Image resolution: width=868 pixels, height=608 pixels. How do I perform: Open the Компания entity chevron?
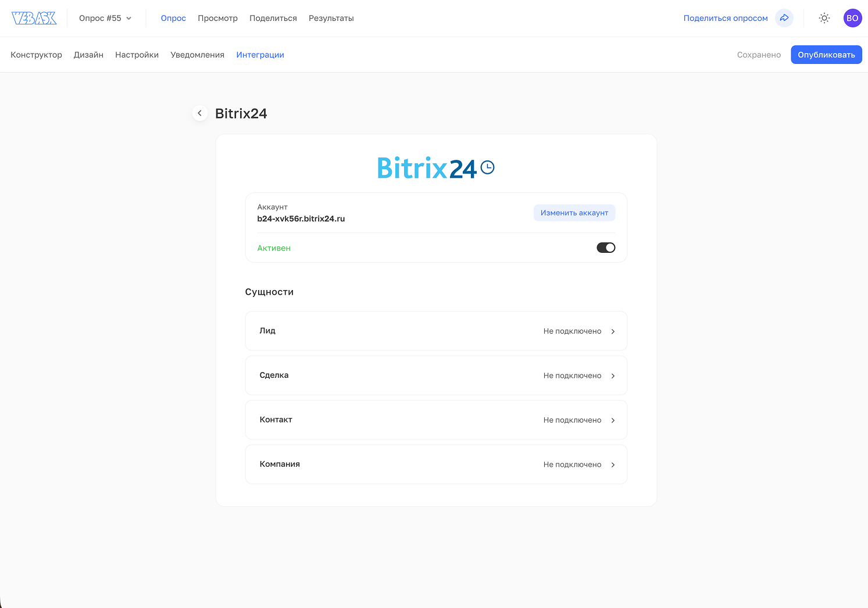(613, 465)
